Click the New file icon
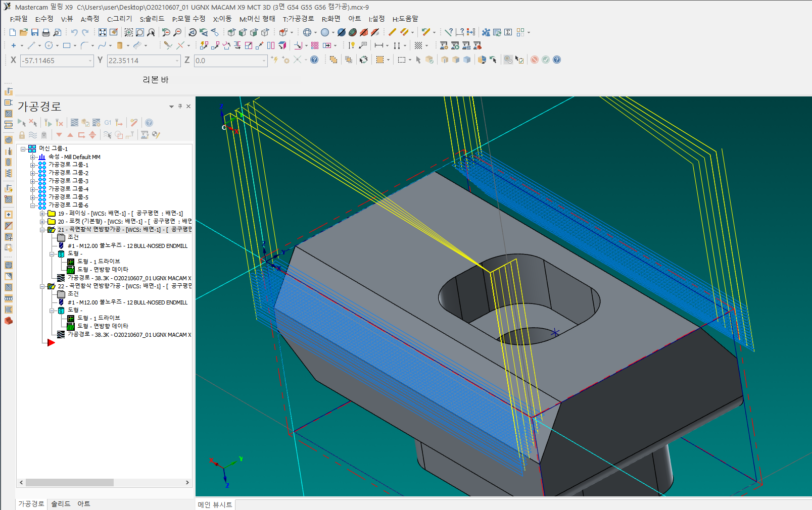 [x=12, y=32]
